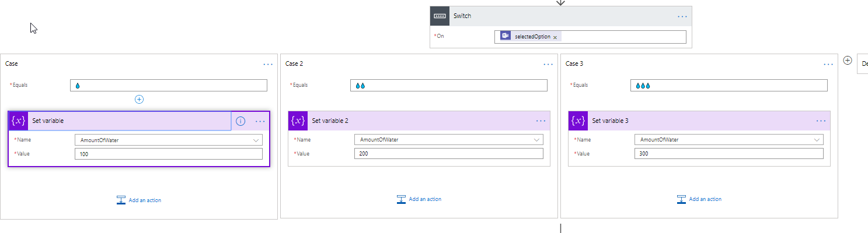The height and width of the screenshot is (233, 868).
Task: Open the first Case ellipsis menu
Action: pyautogui.click(x=268, y=64)
